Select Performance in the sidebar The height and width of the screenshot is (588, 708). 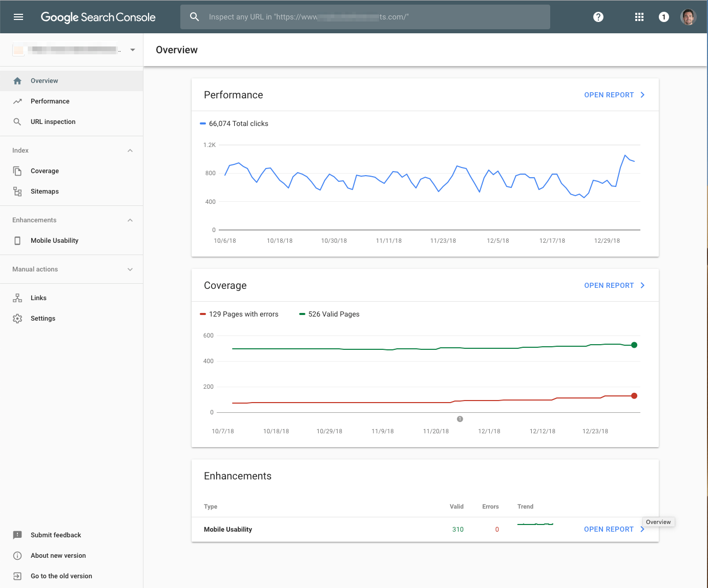(50, 101)
